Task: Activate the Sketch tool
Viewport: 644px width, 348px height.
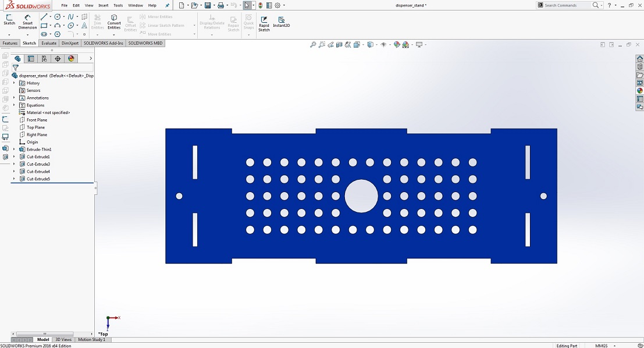Action: (9, 20)
